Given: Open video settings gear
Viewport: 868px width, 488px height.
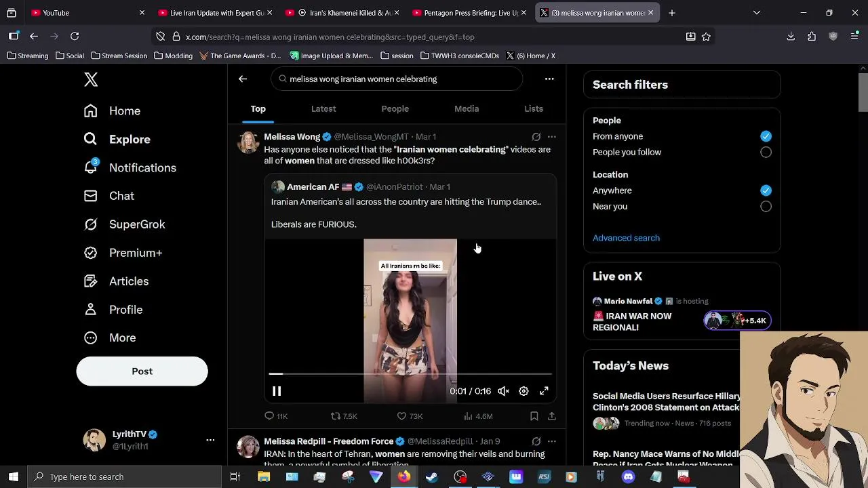Looking at the screenshot, I should coord(524,391).
